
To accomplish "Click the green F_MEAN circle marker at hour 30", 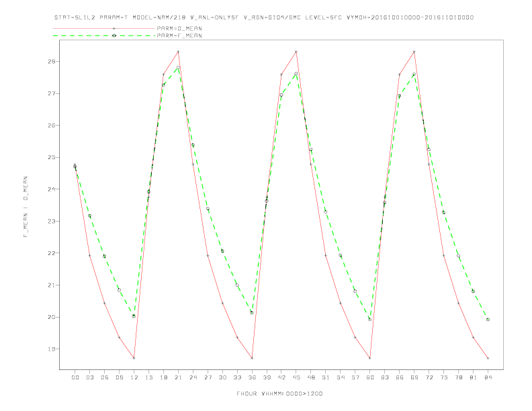I will (222, 251).
